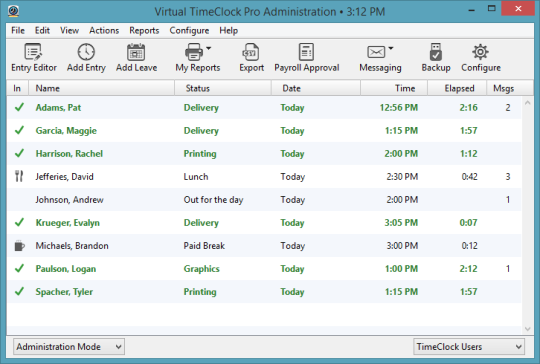Click the 2:16 elapsed value
Viewport: 540px width, 364px height.
(x=468, y=107)
